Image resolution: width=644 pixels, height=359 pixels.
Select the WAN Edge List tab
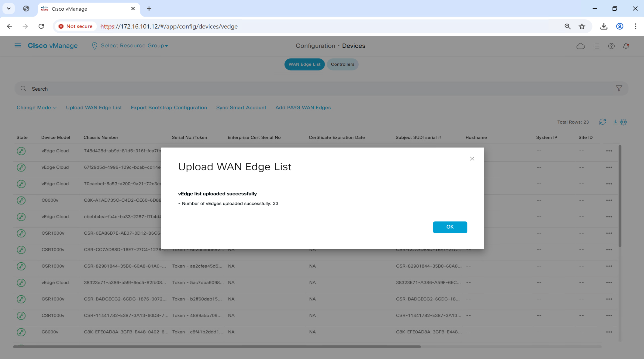tap(304, 64)
